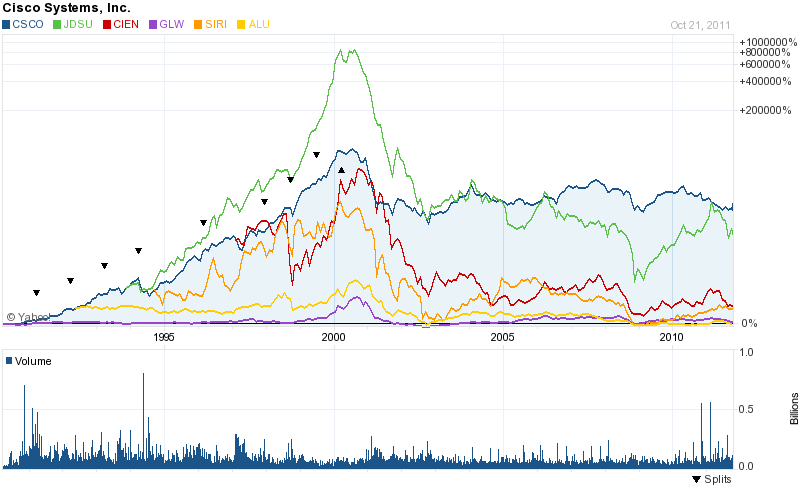The width and height of the screenshot is (800, 488).
Task: Open the GLW ticker label
Action: coord(171,25)
